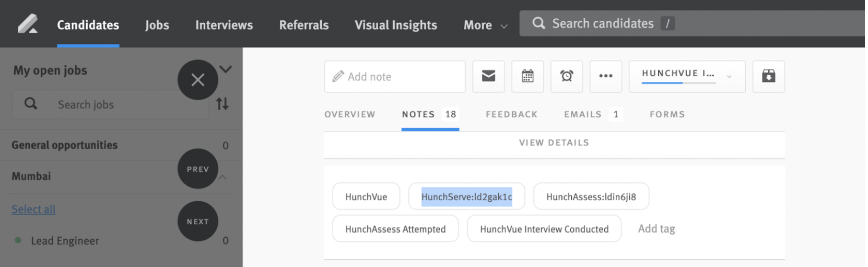Viewport: 868px width, 267px height.
Task: Open the three-dots more actions button
Action: coord(606,76)
